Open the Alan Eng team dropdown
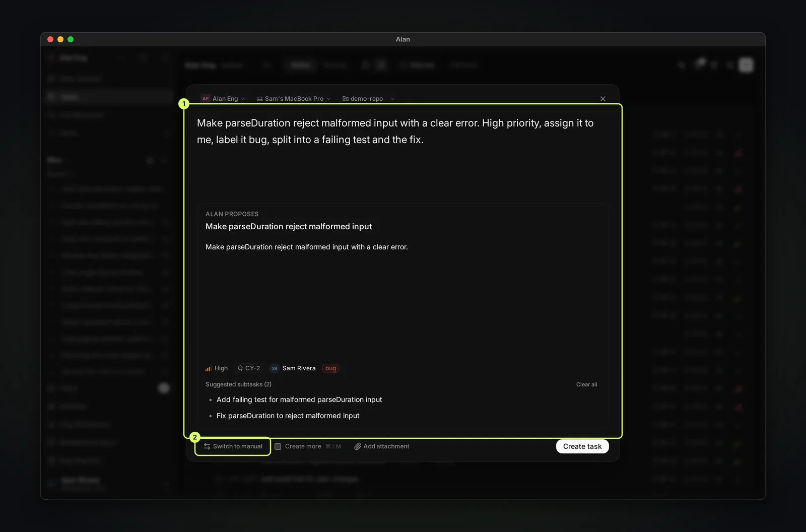 click(223, 99)
